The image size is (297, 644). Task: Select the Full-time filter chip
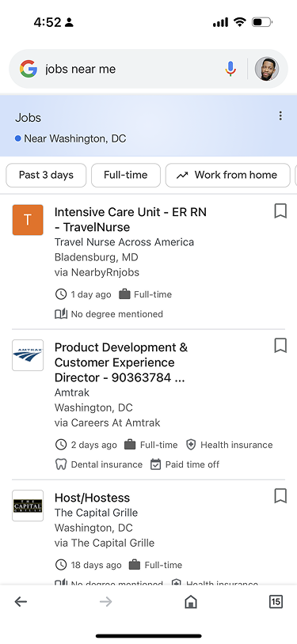125,175
